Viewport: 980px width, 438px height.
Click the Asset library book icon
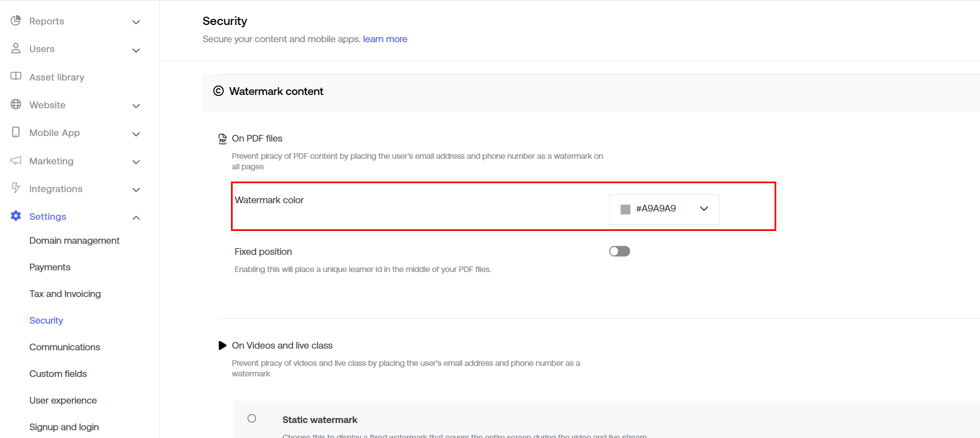[x=16, y=77]
